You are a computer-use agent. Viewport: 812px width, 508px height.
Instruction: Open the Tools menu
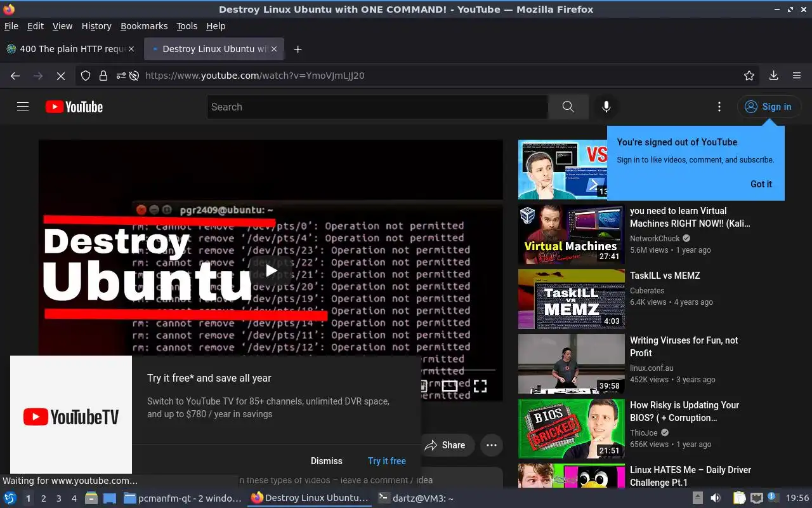(x=187, y=26)
